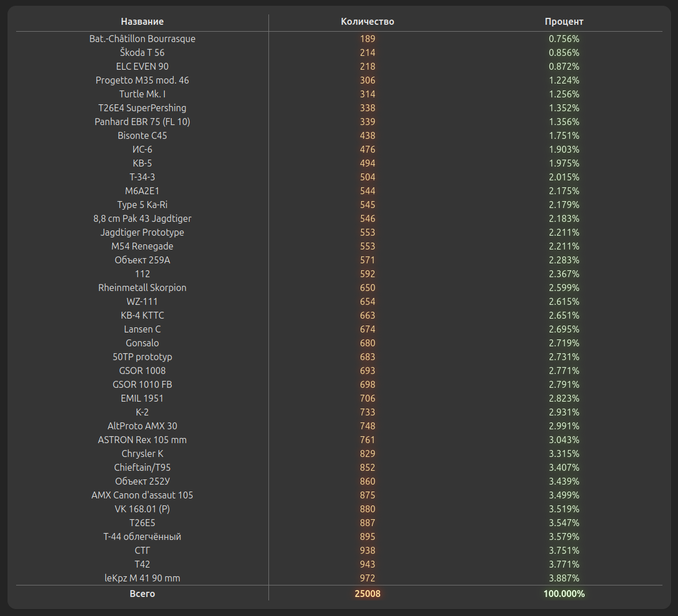The image size is (678, 616).
Task: Select the GSOR 1010 FB row name
Action: tap(142, 384)
